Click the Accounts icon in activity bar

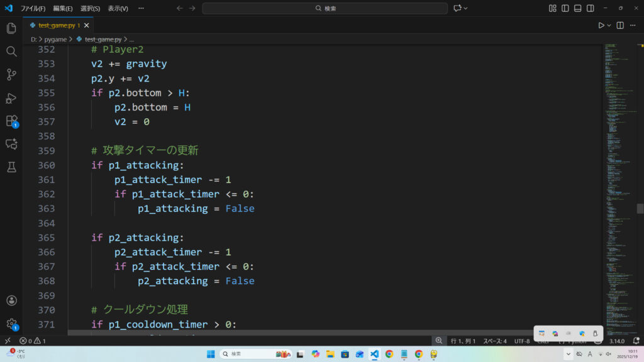(x=11, y=301)
